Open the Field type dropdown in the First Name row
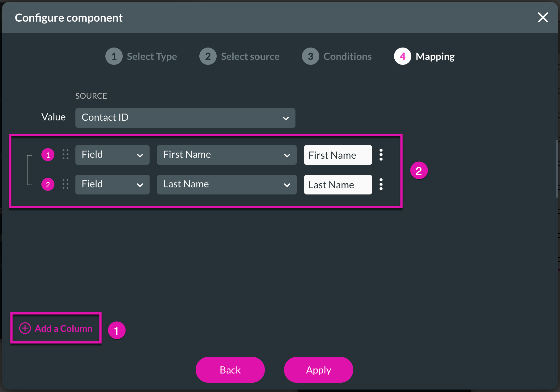The image size is (560, 392). 112,155
